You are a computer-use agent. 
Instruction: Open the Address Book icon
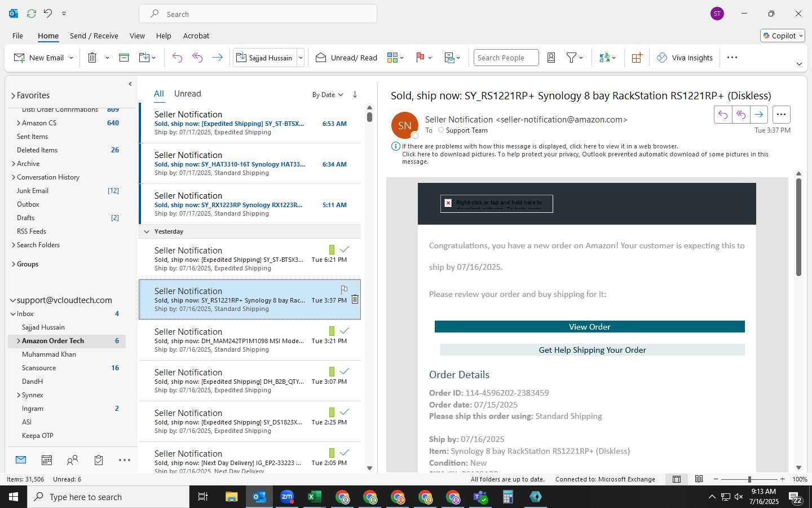[x=551, y=58]
